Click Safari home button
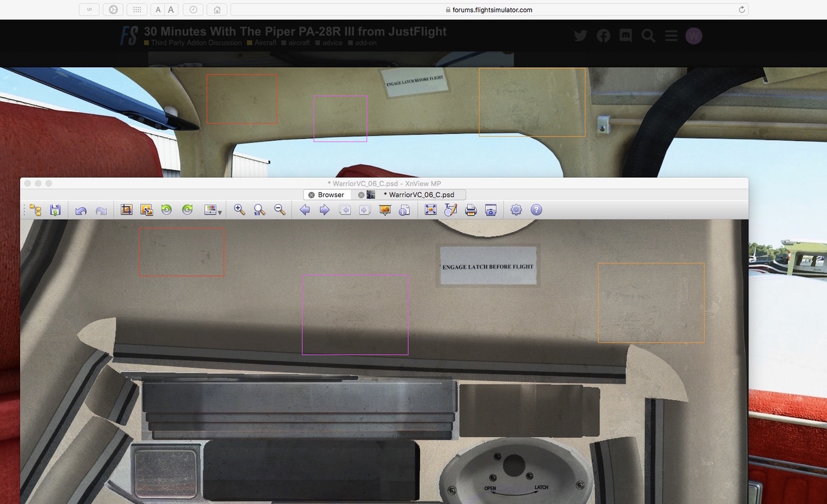The height and width of the screenshot is (504, 827). coord(217,10)
